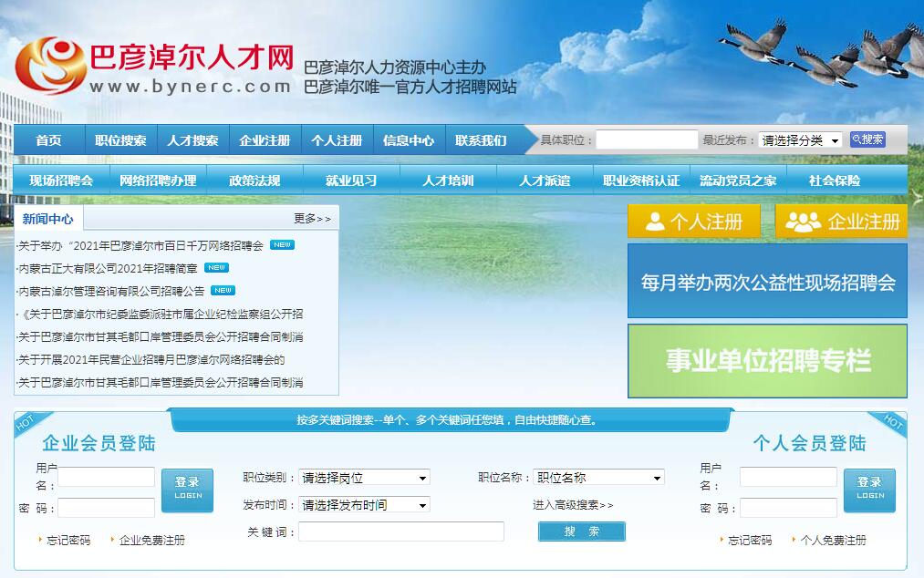Click the 进入高级搜索>> link
Viewport: 924px width, 578px height.
(x=573, y=505)
